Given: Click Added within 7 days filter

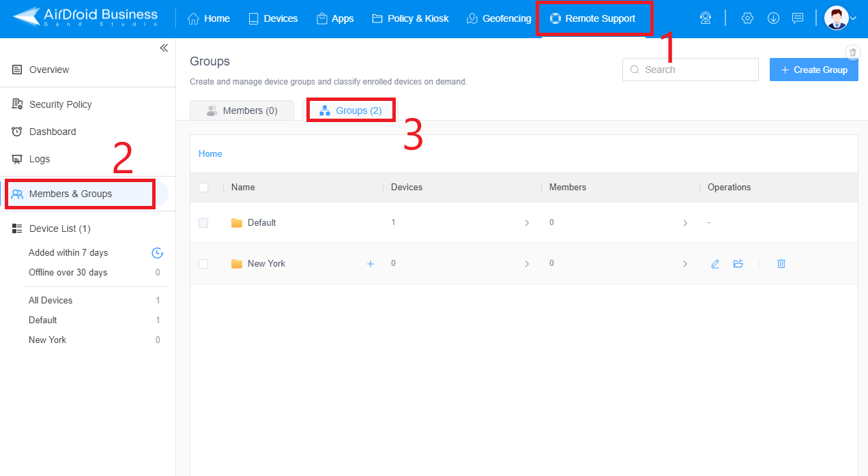Looking at the screenshot, I should [x=68, y=252].
